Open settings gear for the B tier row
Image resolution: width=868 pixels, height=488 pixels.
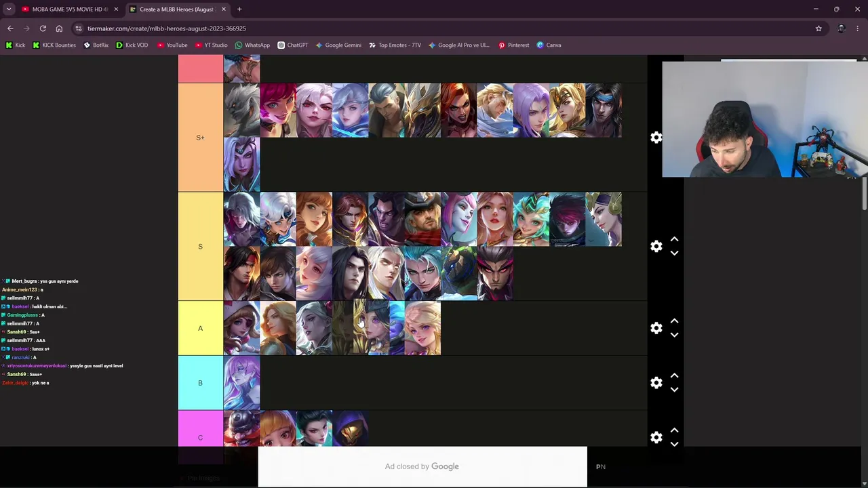tap(656, 383)
